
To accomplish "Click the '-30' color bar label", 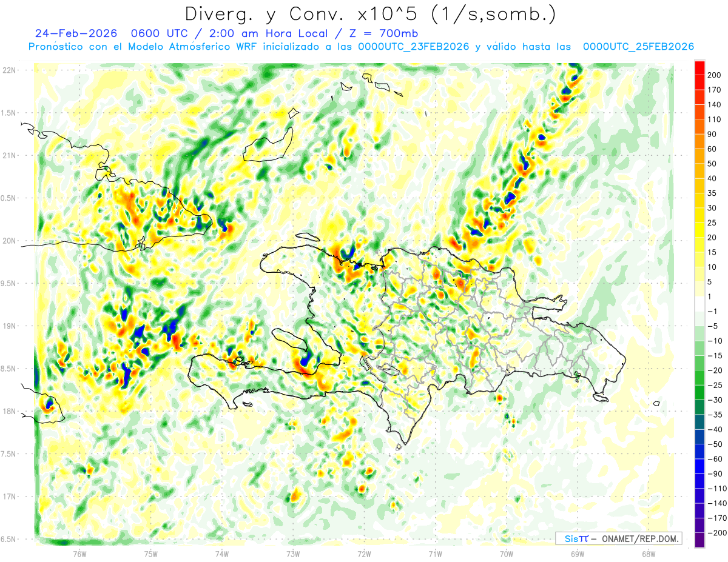I will click(x=716, y=400).
